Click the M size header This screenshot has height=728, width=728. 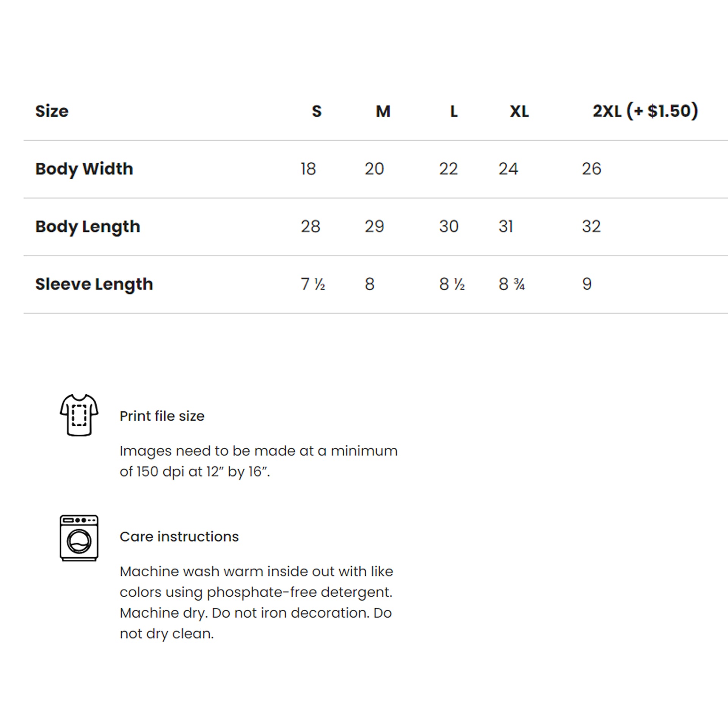click(x=383, y=111)
